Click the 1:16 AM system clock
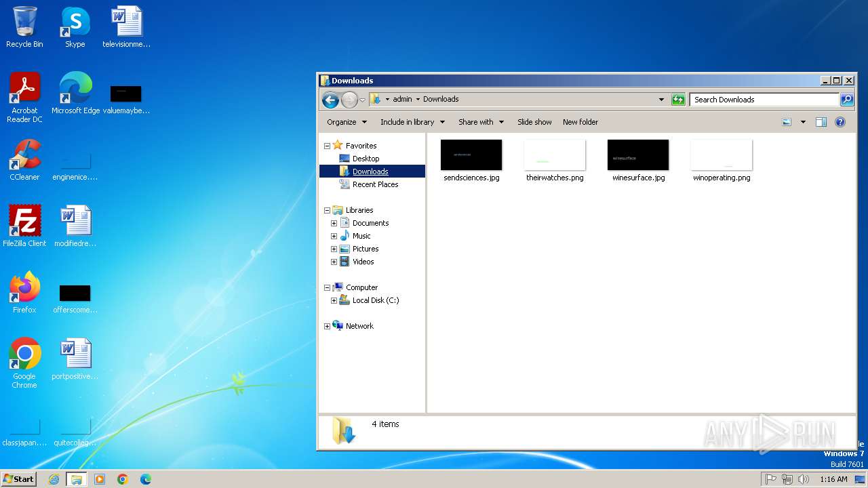The height and width of the screenshot is (488, 868). click(833, 479)
